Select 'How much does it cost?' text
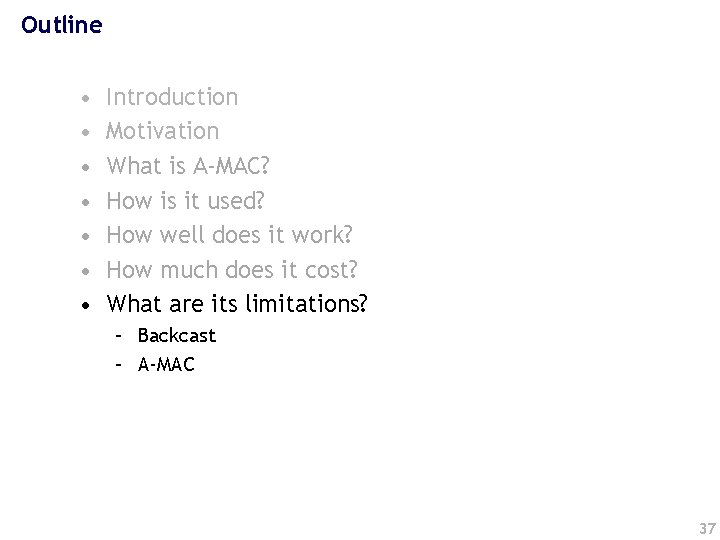 [231, 269]
